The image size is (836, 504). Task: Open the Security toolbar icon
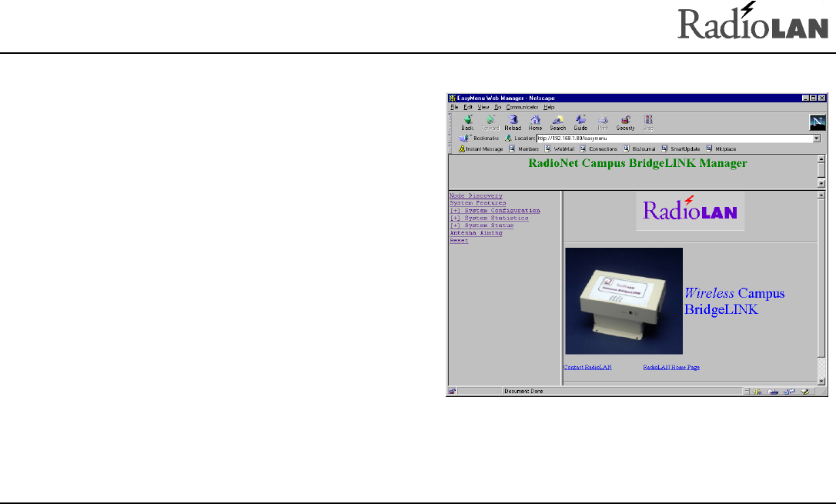[625, 122]
